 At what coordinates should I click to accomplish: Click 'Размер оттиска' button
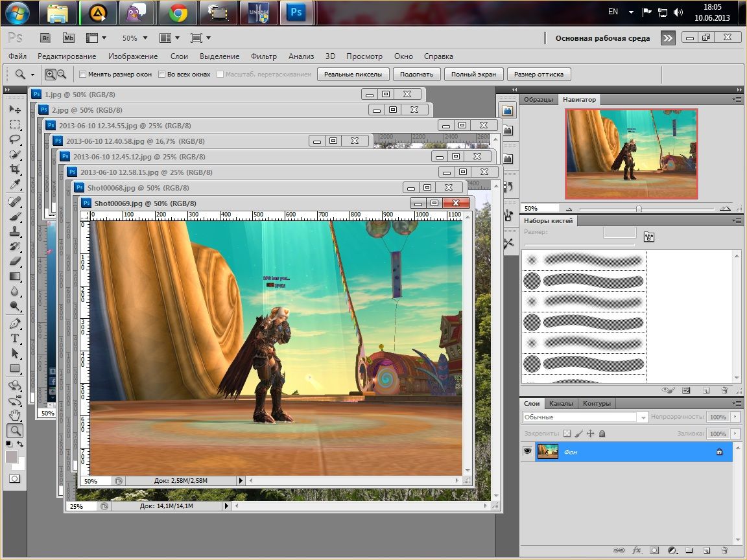pos(539,75)
